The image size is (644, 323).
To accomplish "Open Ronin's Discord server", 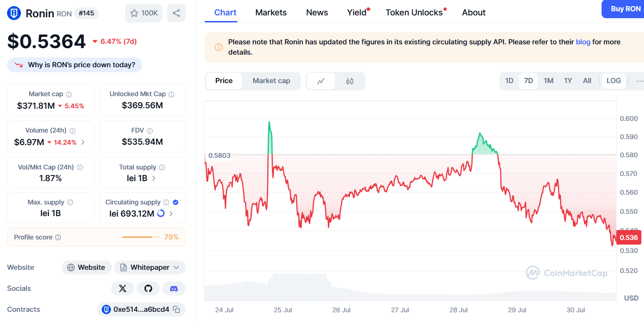I will [x=174, y=288].
